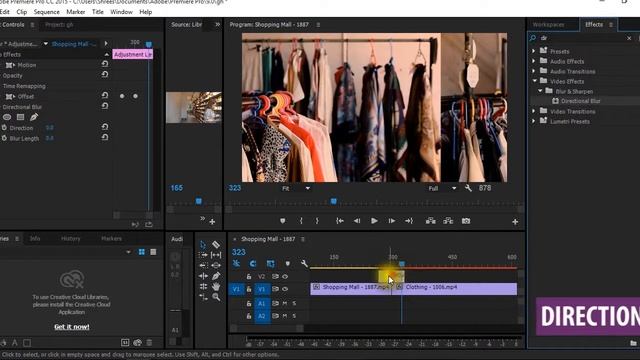The height and width of the screenshot is (360, 640).
Task: Click the Program monitor playhead marker
Action: coord(333,201)
